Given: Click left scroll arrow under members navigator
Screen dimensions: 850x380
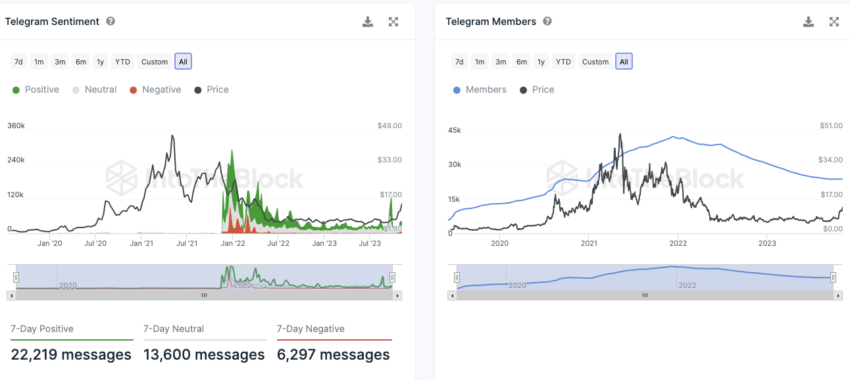Looking at the screenshot, I should 452,295.
